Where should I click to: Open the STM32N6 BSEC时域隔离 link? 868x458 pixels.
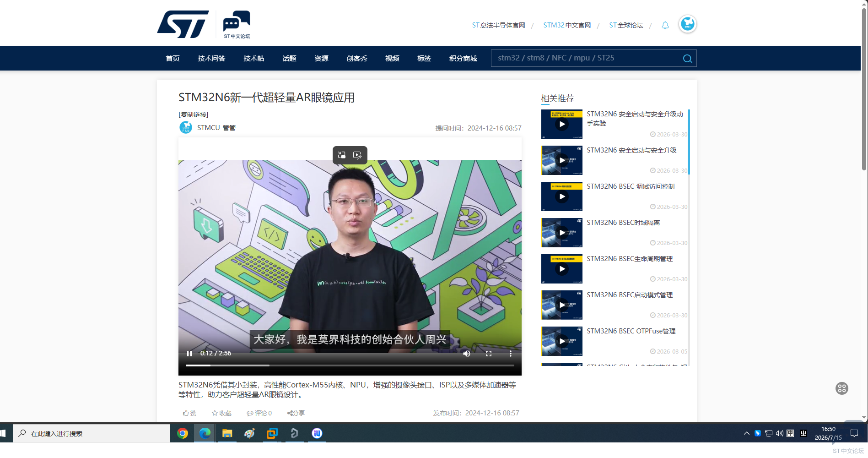(x=623, y=223)
